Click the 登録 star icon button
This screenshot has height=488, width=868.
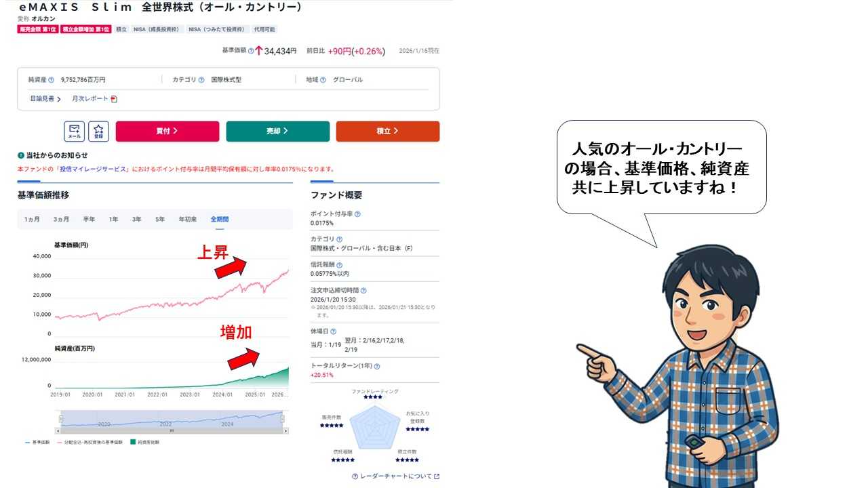pos(99,131)
